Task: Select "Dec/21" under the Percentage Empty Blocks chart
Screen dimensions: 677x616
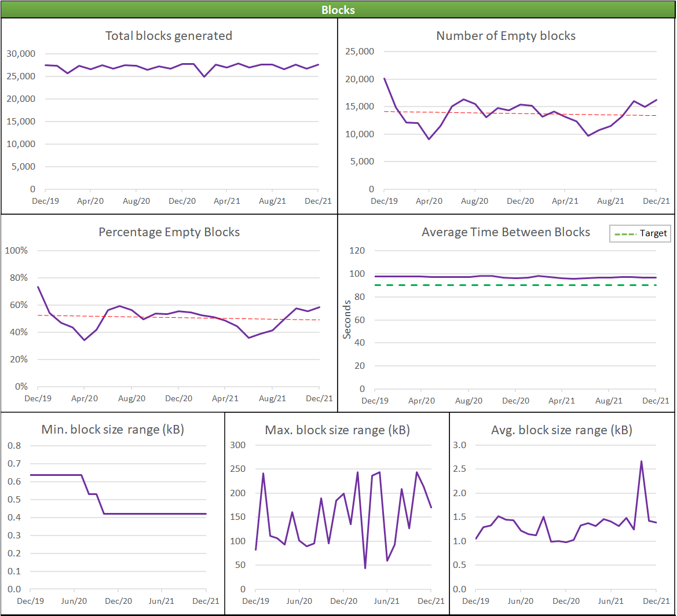Action: click(x=319, y=398)
